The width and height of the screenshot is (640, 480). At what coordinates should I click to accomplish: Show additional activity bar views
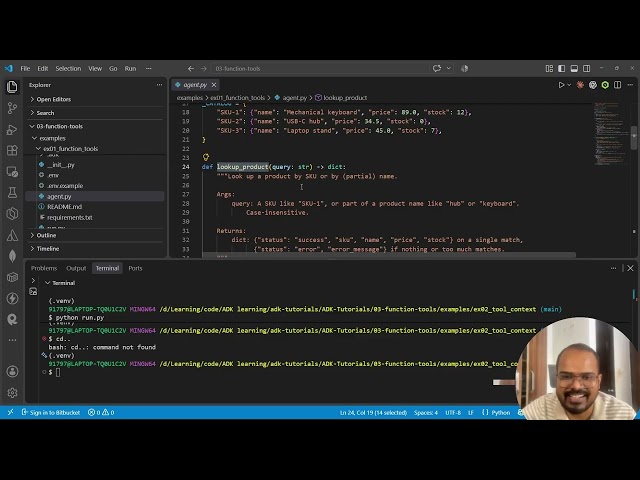(x=12, y=340)
